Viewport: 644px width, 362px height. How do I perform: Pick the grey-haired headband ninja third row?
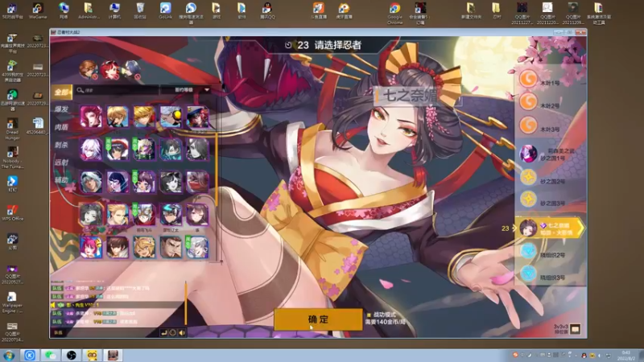point(91,182)
